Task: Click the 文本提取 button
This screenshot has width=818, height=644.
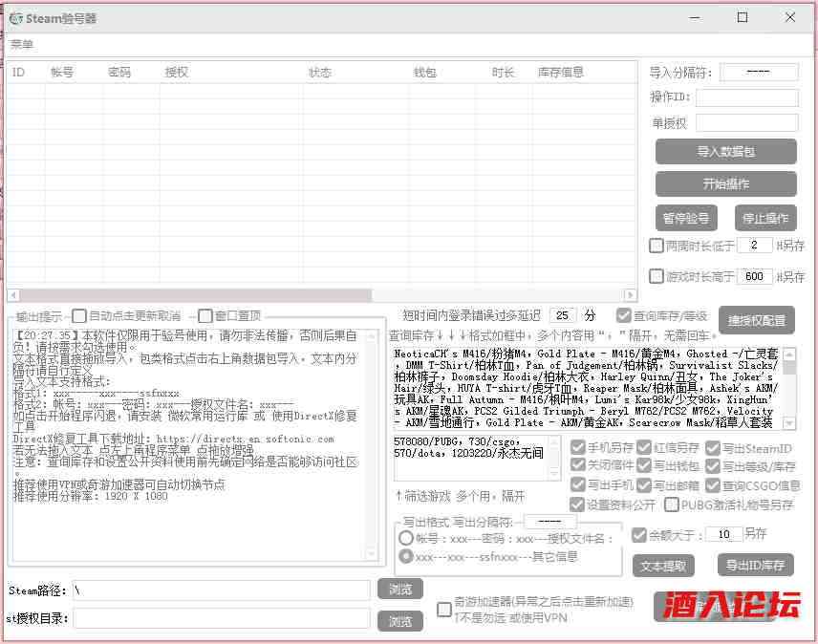Action: click(663, 566)
